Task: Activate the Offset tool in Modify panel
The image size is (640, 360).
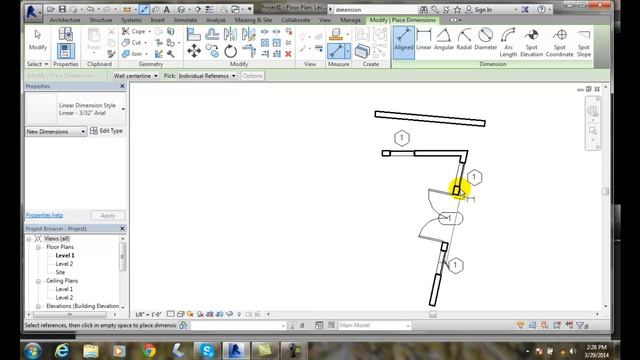Action: (212, 34)
